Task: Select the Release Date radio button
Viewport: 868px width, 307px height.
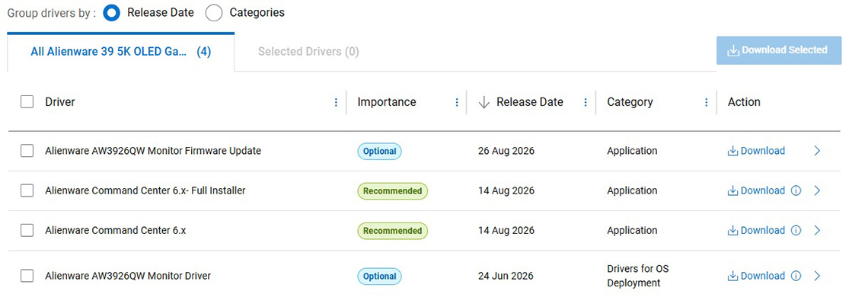Action: pos(111,13)
